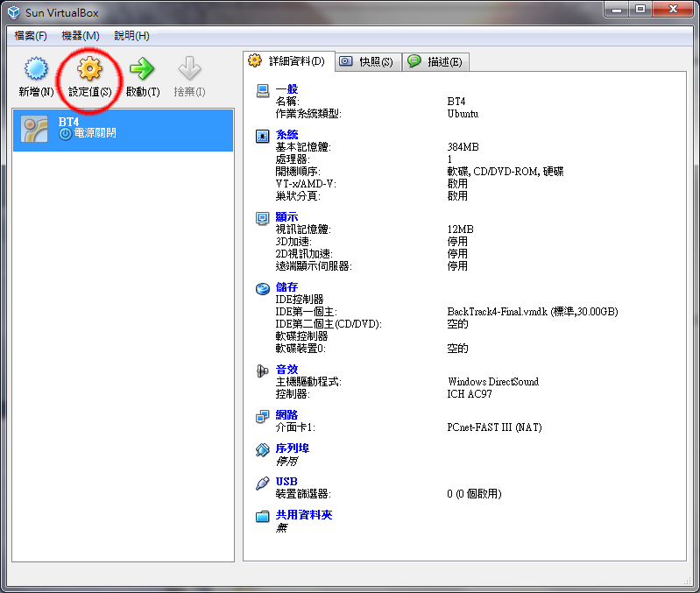Viewport: 700px width, 593px height.
Task: Click the 遠端顯示伺服器 label
Action: click(x=314, y=266)
